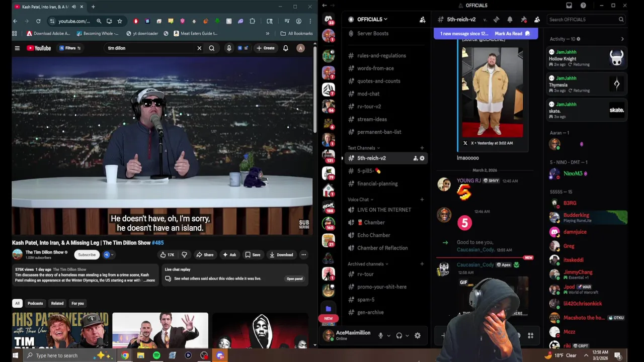Image resolution: width=644 pixels, height=362 pixels.
Task: Deafen with Discord headphones icon
Action: click(399, 336)
